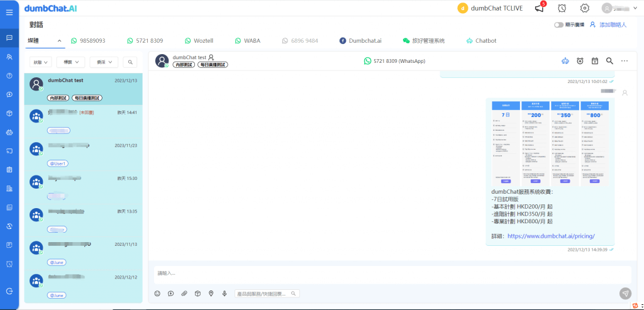Click the blue chatbot icon in chat header

point(565,61)
